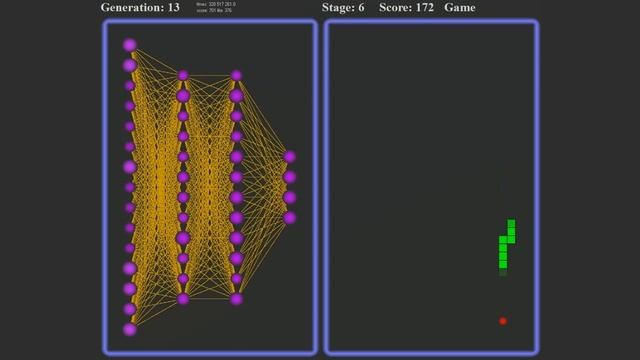Click the topmost output-layer neuron
The width and height of the screenshot is (640, 360).
pos(290,157)
